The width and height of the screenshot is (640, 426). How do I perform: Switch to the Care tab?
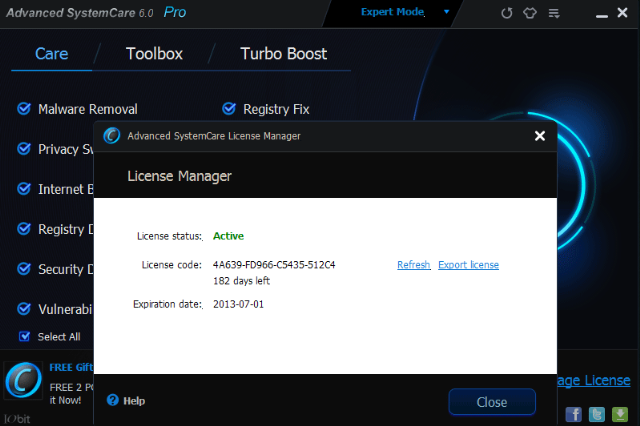coord(51,54)
